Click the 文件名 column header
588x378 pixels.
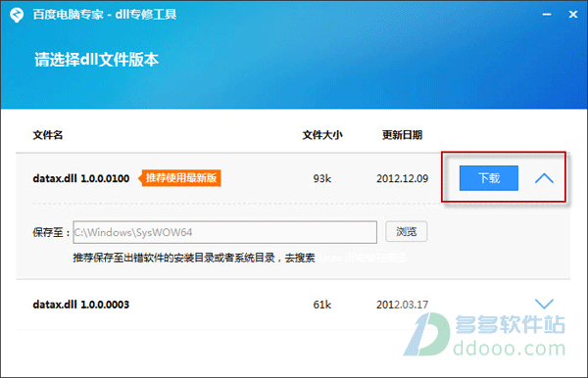[x=48, y=135]
